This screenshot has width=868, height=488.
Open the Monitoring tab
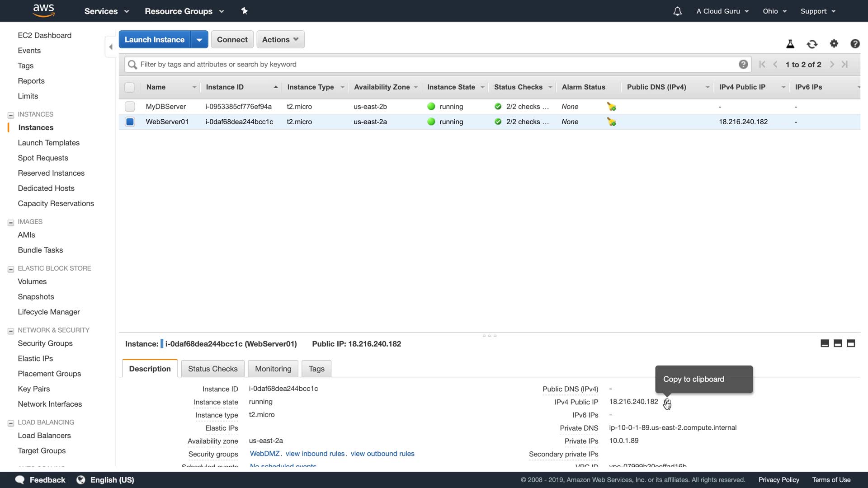[x=273, y=369]
